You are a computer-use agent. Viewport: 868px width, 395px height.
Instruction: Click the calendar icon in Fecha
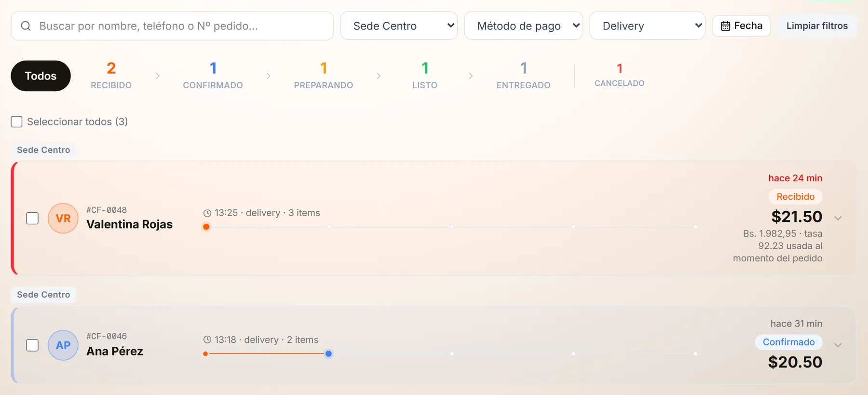click(x=725, y=26)
